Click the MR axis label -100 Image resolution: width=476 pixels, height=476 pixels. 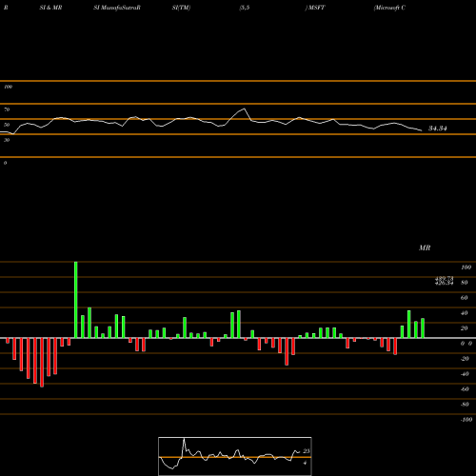point(466,420)
